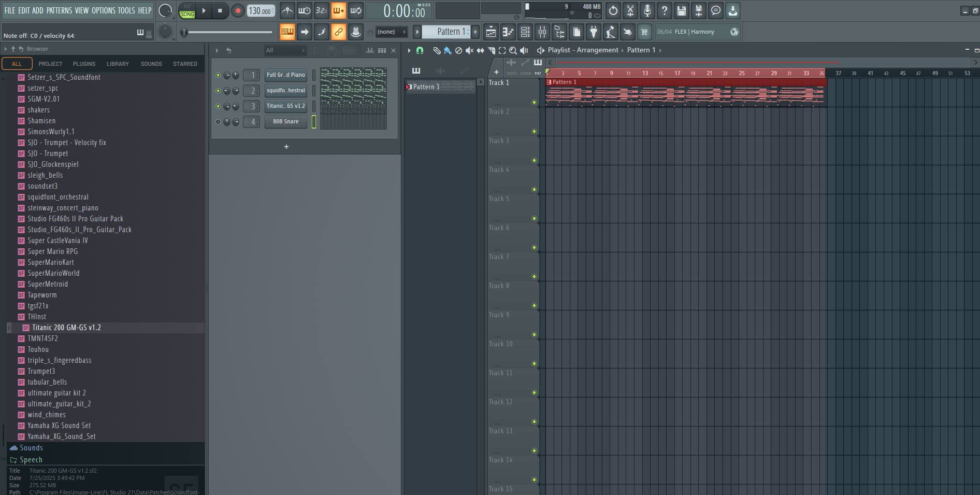Mute the squidfont orchestral channel
Screen dimensions: 980x495
coord(218,91)
